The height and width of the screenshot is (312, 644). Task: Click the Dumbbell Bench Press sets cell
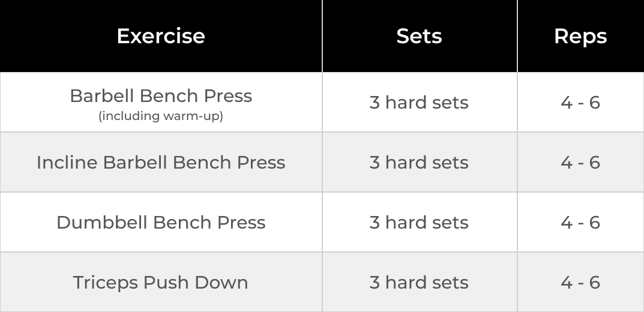pyautogui.click(x=419, y=222)
